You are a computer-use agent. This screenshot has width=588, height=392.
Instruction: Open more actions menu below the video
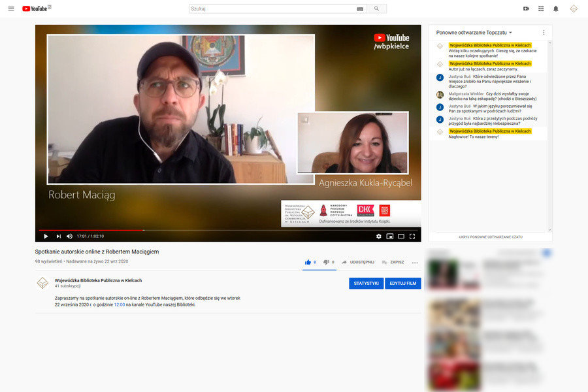(414, 262)
